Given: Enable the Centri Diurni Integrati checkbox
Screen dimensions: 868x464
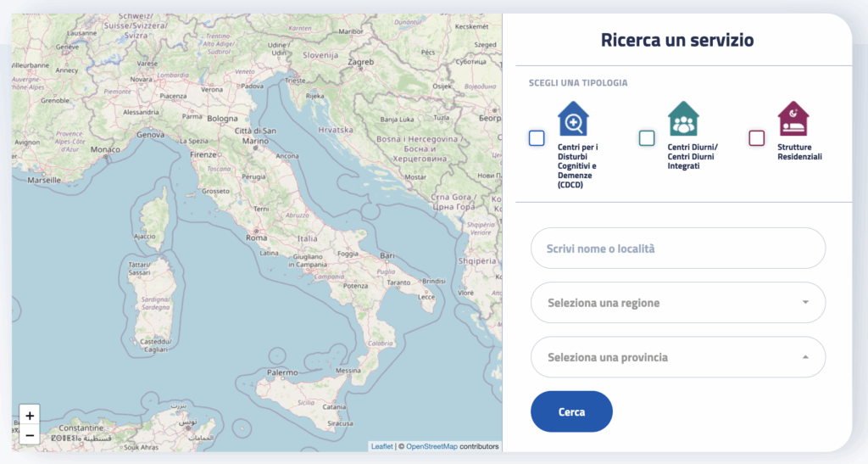Looking at the screenshot, I should (x=647, y=138).
